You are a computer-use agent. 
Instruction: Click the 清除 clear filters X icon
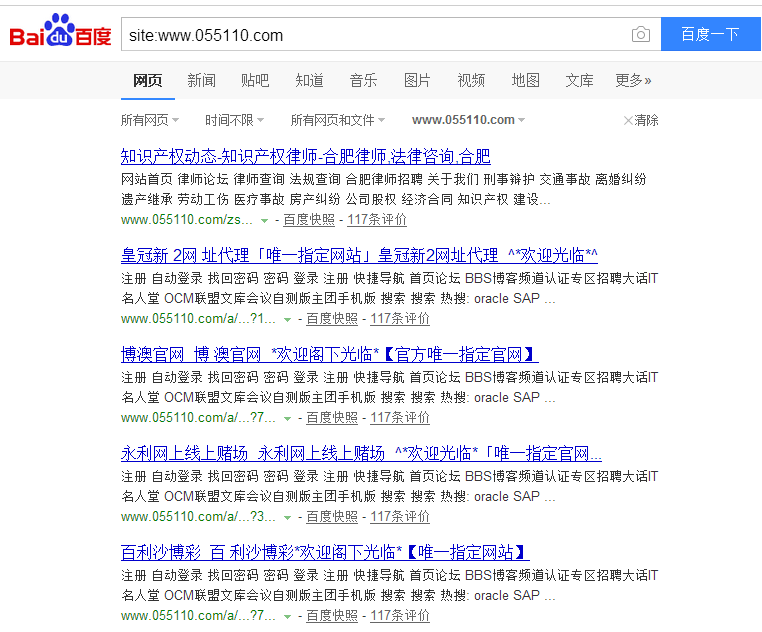(x=628, y=120)
